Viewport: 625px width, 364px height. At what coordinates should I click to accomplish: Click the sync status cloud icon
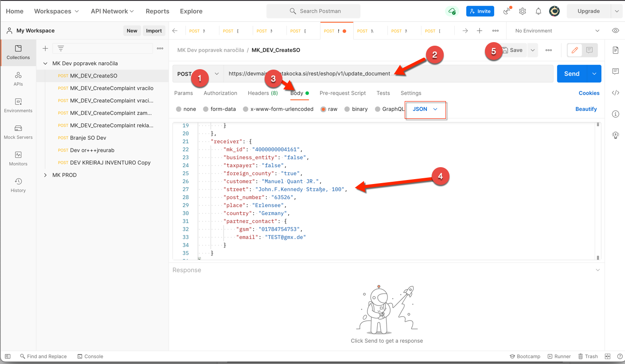[x=452, y=11]
